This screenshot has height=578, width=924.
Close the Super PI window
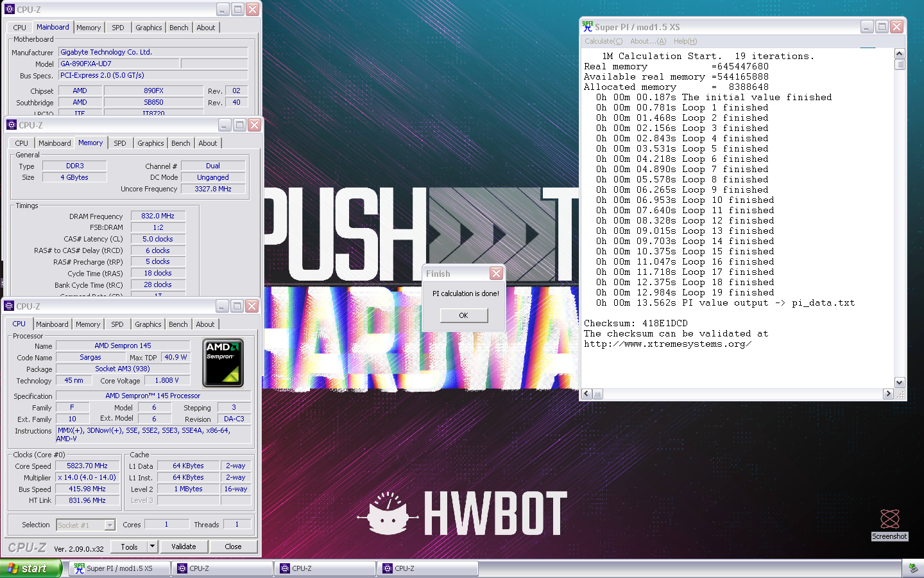tap(897, 26)
